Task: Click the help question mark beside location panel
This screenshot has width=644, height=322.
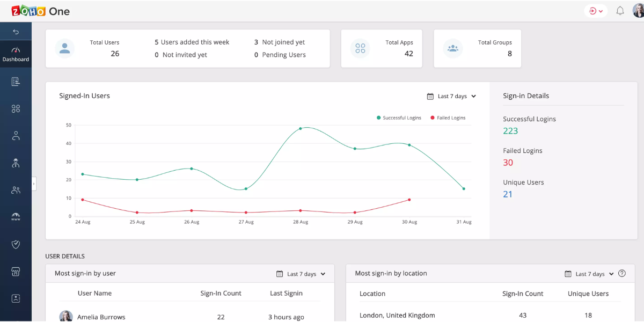Action: (x=621, y=274)
